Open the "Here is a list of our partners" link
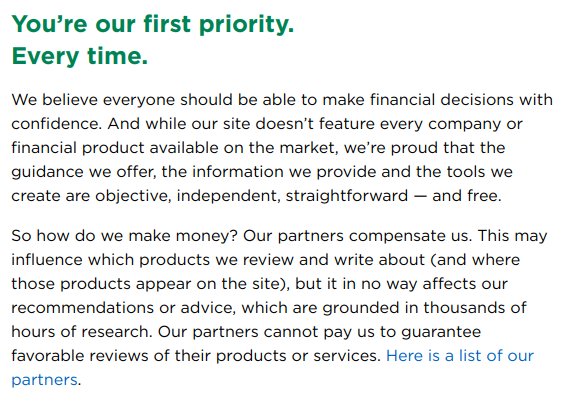Viewport: 567px width, 409px height. [x=460, y=356]
